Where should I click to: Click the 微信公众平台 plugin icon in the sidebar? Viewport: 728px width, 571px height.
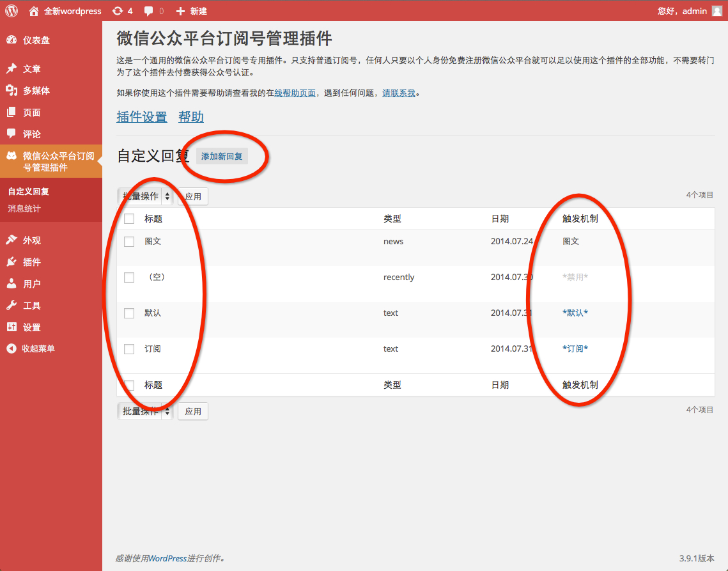tap(12, 155)
